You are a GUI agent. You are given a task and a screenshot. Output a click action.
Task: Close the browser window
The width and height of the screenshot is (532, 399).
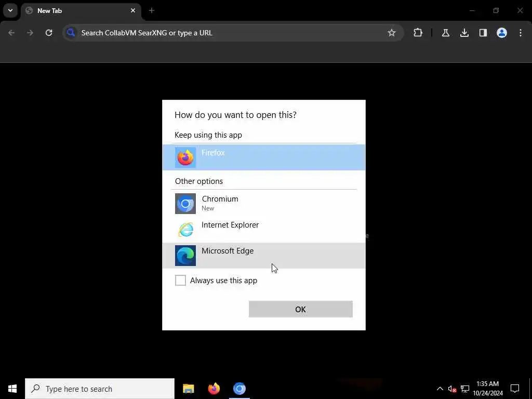click(520, 10)
